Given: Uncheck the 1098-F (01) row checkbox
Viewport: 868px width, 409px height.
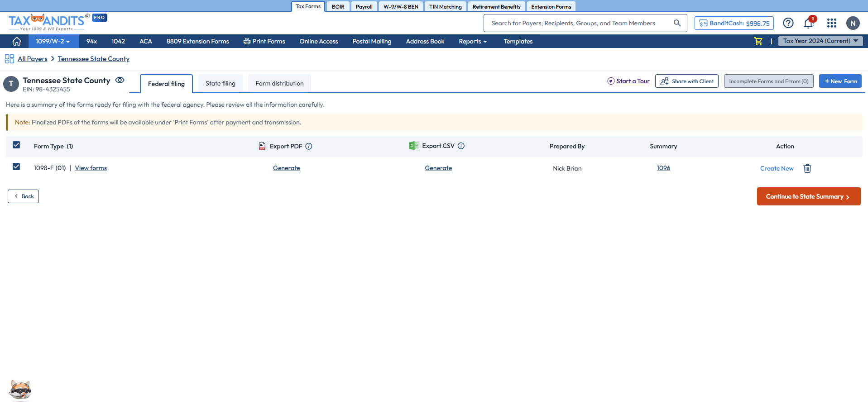Looking at the screenshot, I should pos(16,166).
